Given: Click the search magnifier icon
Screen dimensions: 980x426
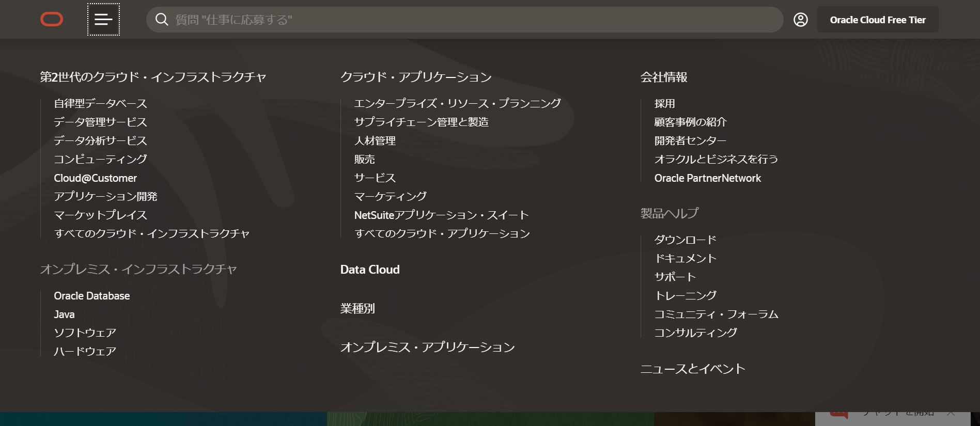Looking at the screenshot, I should pyautogui.click(x=162, y=20).
